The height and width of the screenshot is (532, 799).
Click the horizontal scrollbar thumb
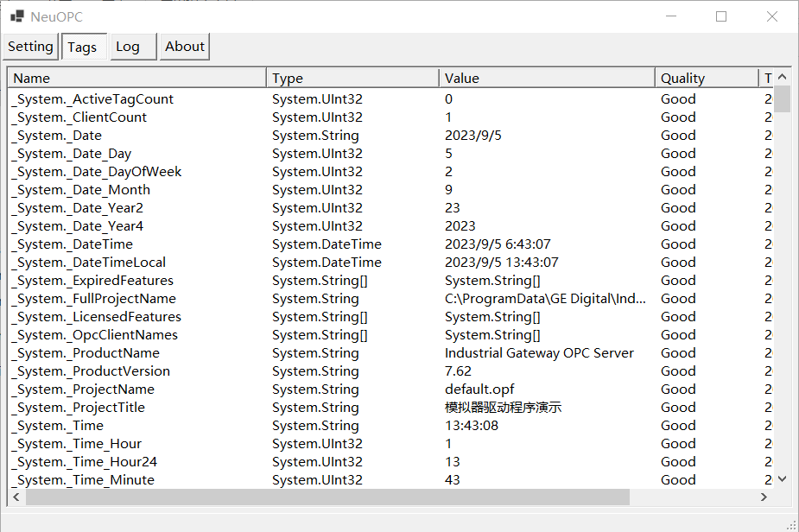pyautogui.click(x=328, y=497)
